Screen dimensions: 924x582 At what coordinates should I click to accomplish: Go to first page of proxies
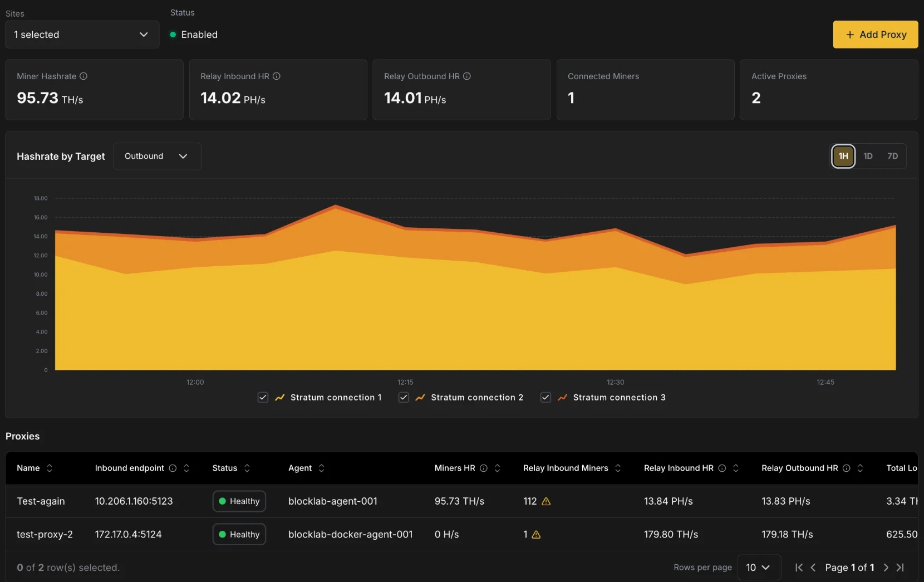click(799, 568)
